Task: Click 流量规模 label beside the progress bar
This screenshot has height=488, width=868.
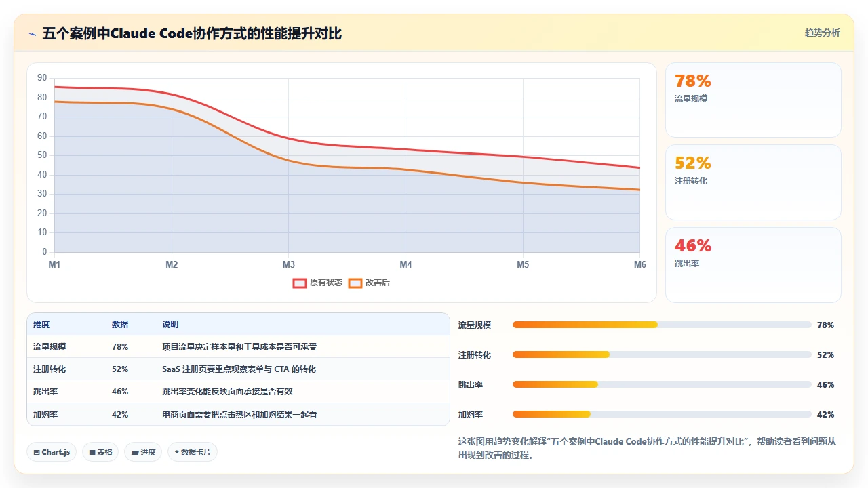Action: [x=475, y=325]
